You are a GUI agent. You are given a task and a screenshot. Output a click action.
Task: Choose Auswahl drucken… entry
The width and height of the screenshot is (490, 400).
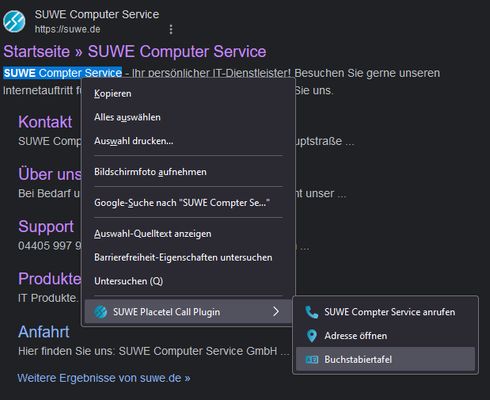[188, 141]
